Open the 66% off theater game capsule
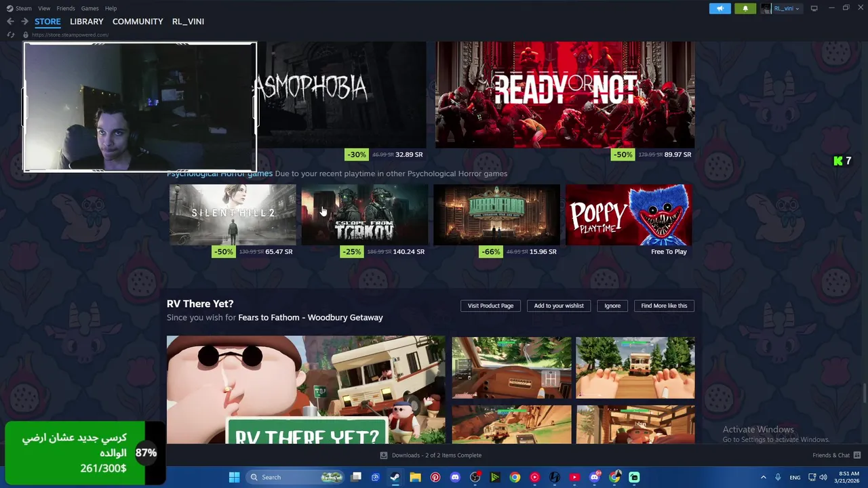This screenshot has width=868, height=488. [x=496, y=214]
